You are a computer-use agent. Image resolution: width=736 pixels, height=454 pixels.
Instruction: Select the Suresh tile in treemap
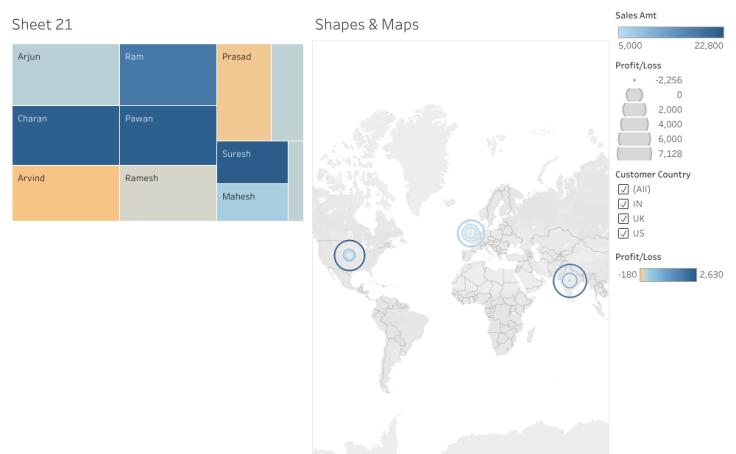point(252,162)
